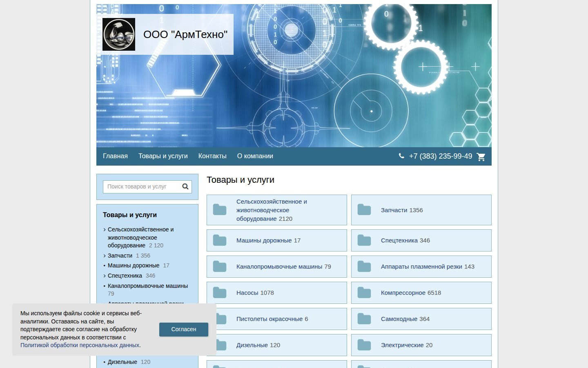Open the Спецтехника 346 card text

(405, 240)
